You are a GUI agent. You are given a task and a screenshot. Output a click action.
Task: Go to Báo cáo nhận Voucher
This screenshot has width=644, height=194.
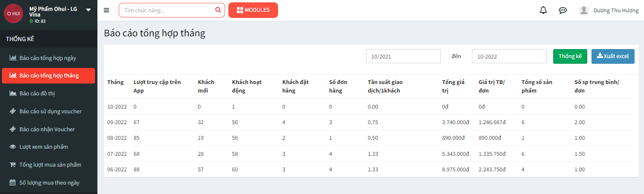click(47, 129)
